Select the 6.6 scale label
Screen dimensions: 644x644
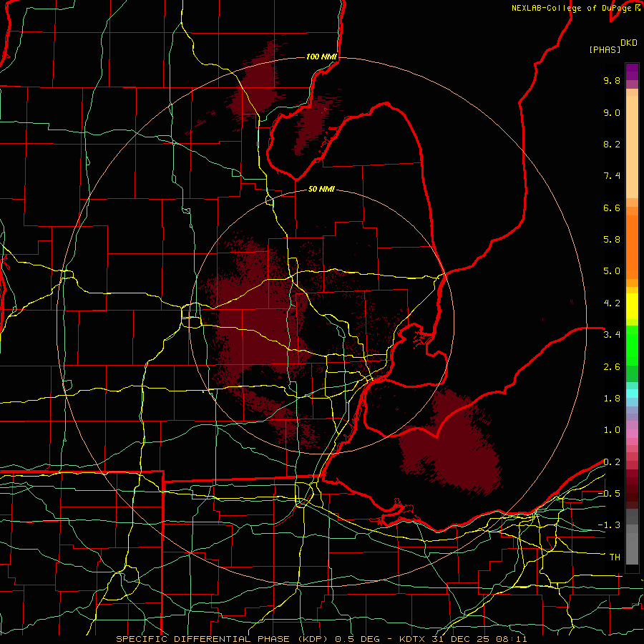click(612, 208)
